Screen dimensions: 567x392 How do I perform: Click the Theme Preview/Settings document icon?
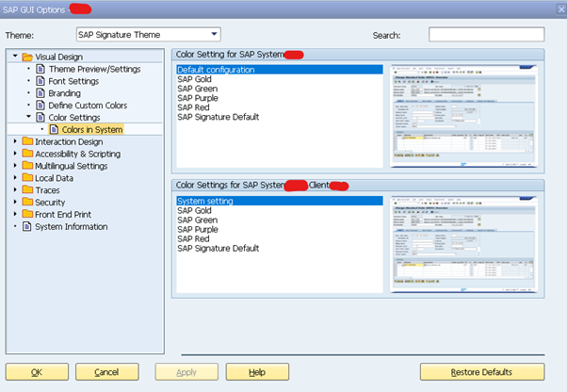[40, 69]
